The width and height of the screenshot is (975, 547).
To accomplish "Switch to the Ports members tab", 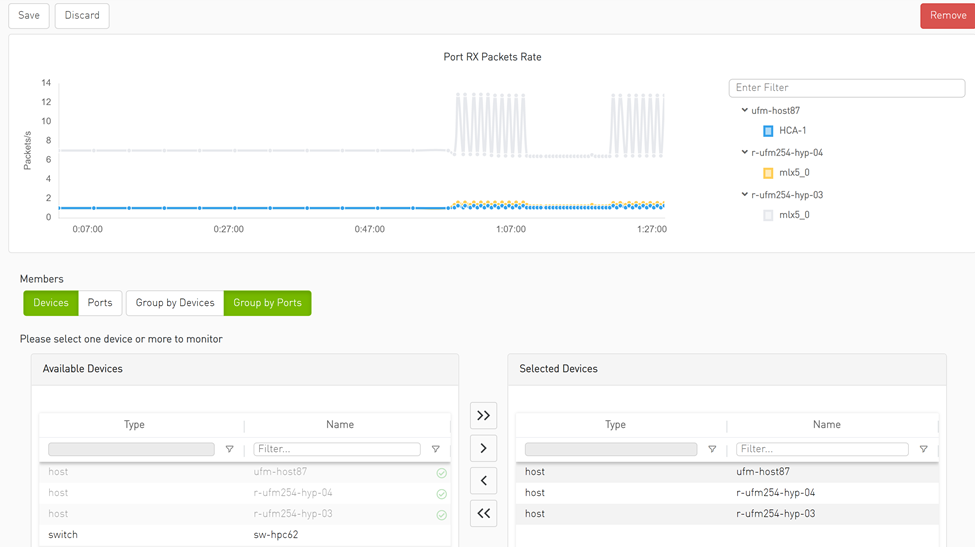I will (100, 303).
